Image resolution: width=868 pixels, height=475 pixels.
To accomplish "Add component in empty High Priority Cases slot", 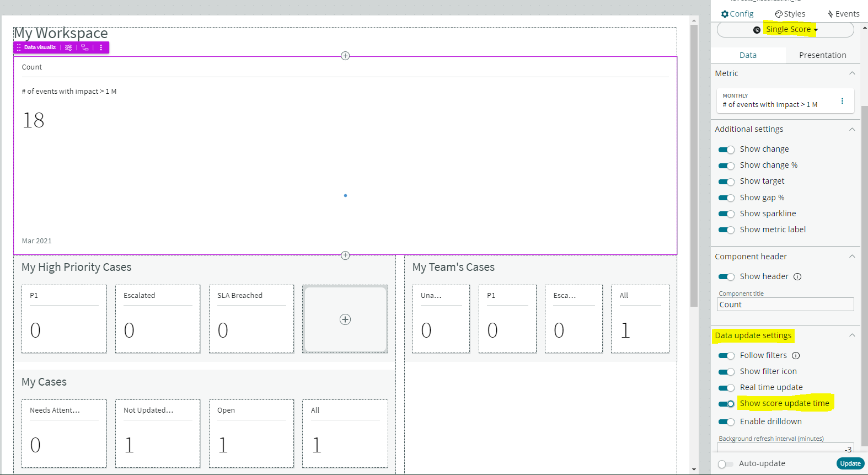I will coord(345,319).
